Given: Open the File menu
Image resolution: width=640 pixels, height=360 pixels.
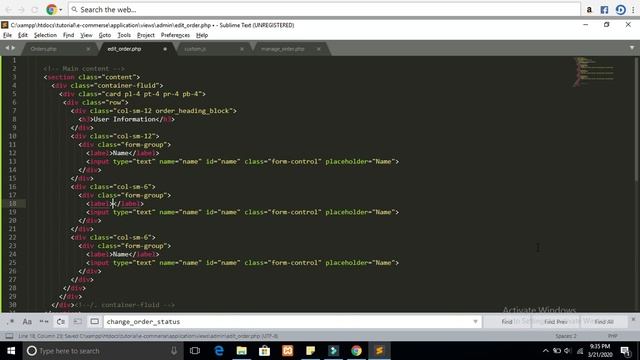Looking at the screenshot, I should click(7, 35).
